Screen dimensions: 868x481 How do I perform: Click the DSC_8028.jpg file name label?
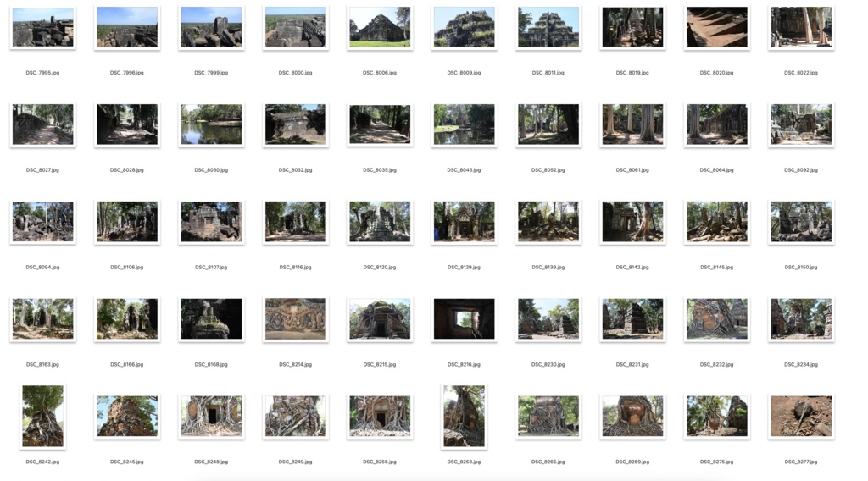pos(127,169)
